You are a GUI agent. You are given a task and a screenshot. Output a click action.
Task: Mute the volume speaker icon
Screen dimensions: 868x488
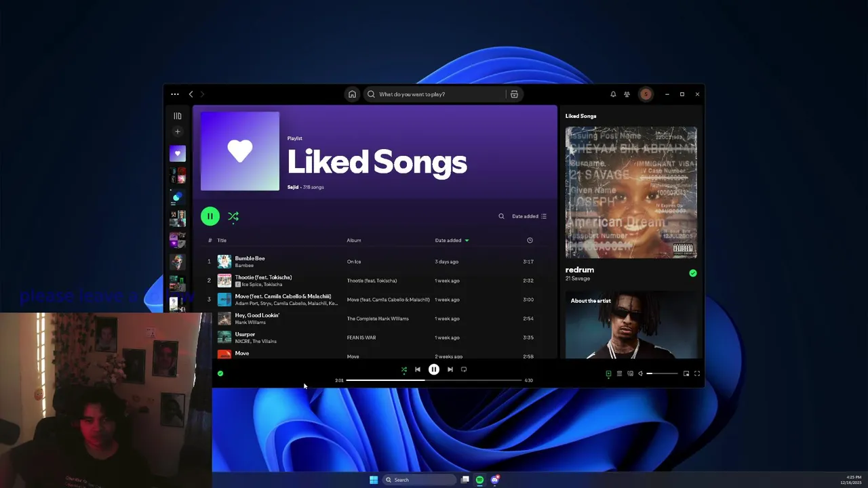click(640, 373)
